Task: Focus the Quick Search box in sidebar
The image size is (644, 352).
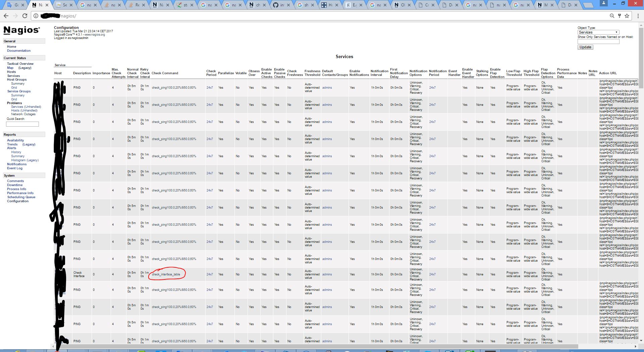Action: tap(22, 124)
